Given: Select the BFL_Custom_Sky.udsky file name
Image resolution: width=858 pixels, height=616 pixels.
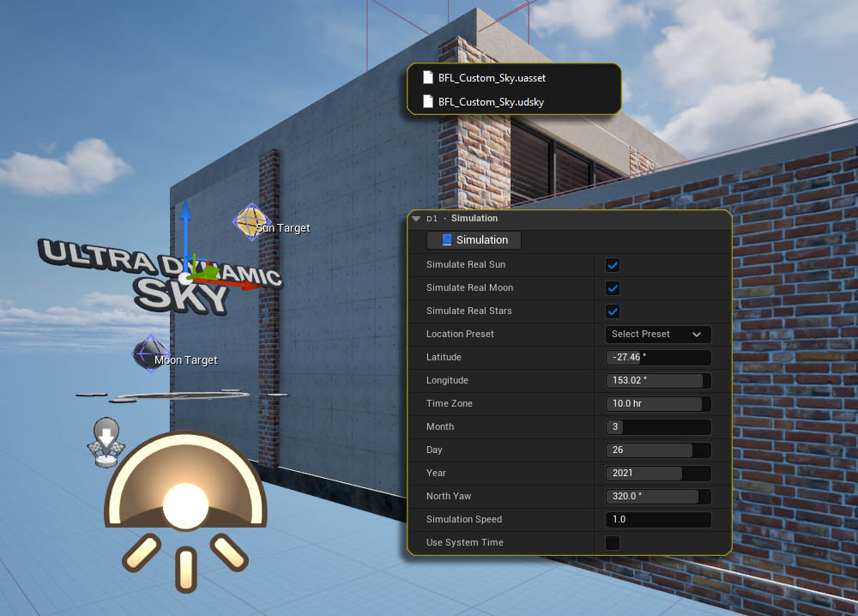Looking at the screenshot, I should pyautogui.click(x=491, y=102).
